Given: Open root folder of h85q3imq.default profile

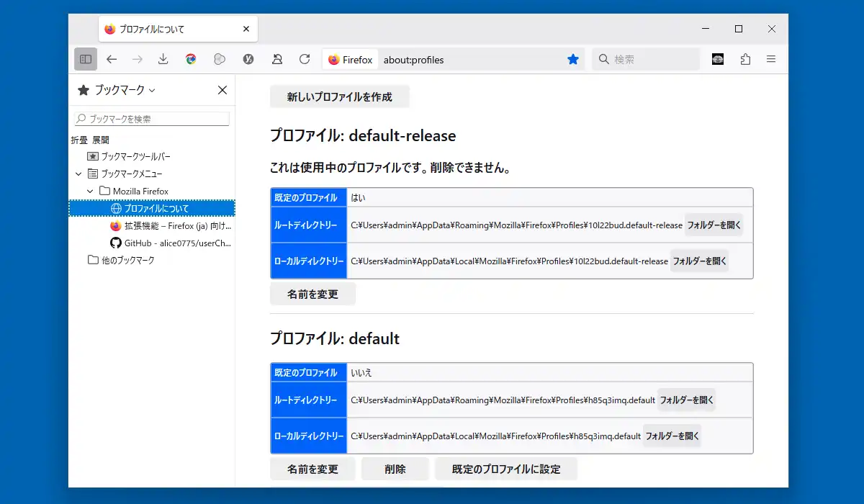Looking at the screenshot, I should (x=687, y=400).
